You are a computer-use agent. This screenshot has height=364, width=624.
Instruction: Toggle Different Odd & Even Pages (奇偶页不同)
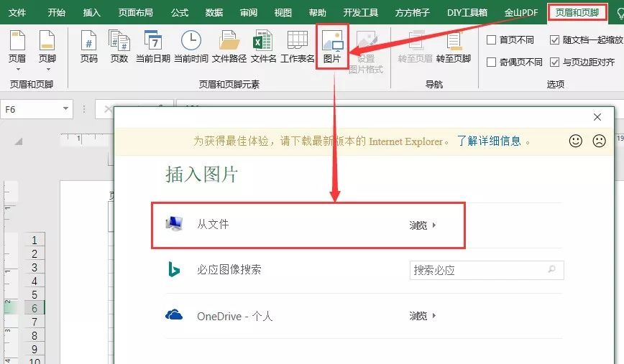tap(492, 62)
